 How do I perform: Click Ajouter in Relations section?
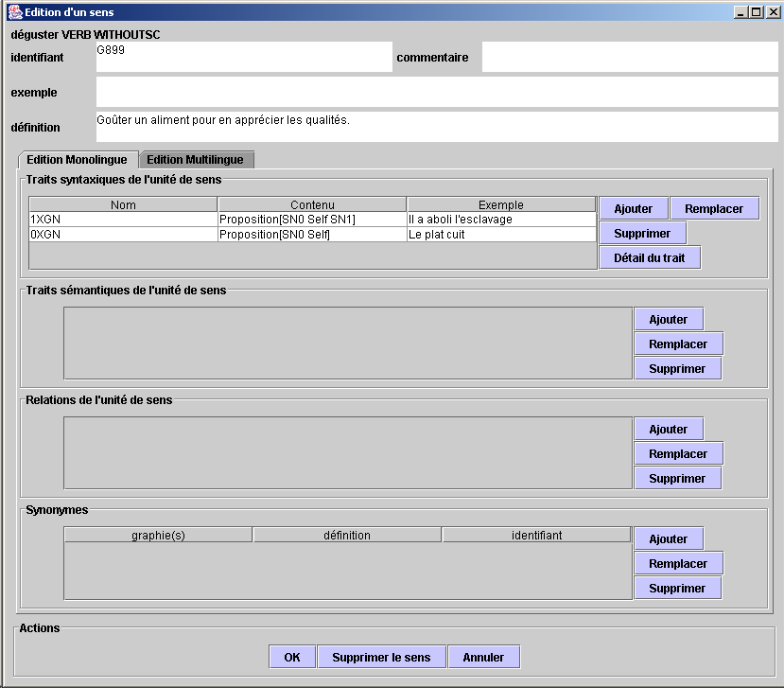pos(668,430)
